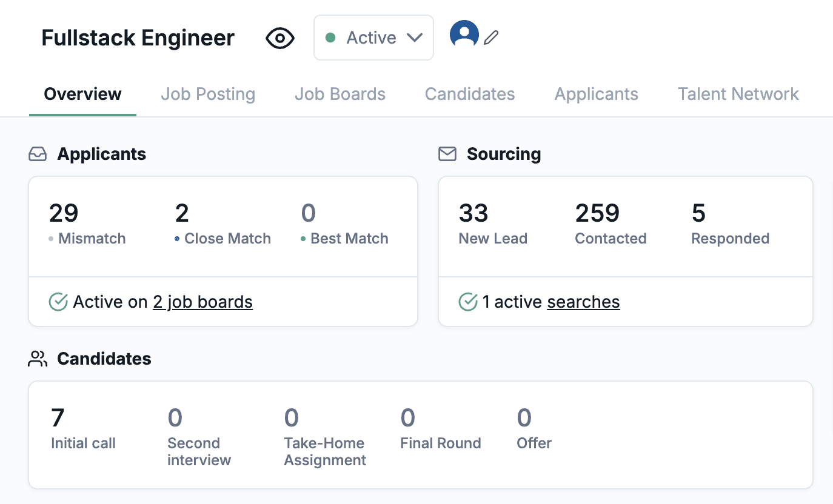Open the Job Boards tab
The width and height of the screenshot is (833, 504).
[340, 94]
